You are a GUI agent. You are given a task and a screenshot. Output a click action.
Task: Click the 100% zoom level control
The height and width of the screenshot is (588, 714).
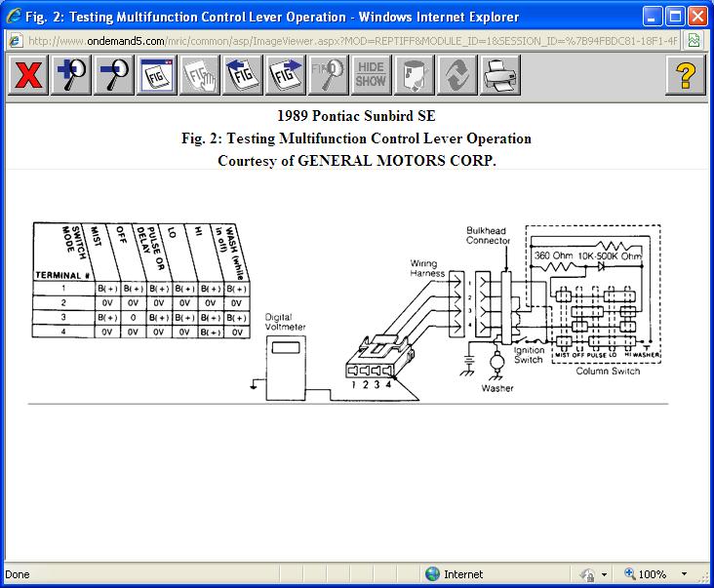coord(646,574)
